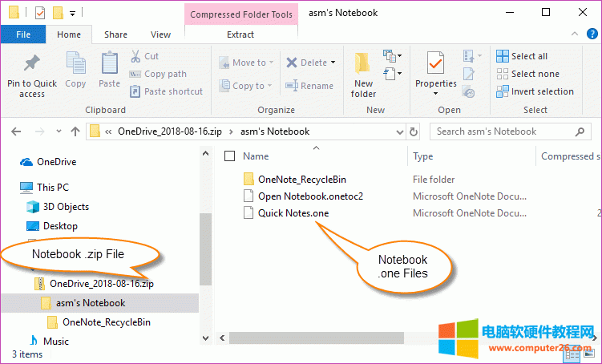Select OneDrive_2018-08-16.zip in navigation tree
The image size is (602, 364).
101,283
